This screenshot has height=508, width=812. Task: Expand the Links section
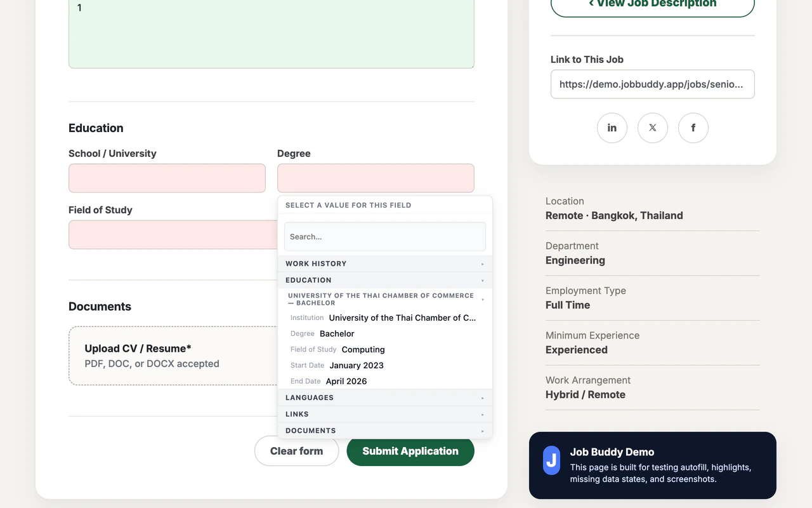coord(385,414)
